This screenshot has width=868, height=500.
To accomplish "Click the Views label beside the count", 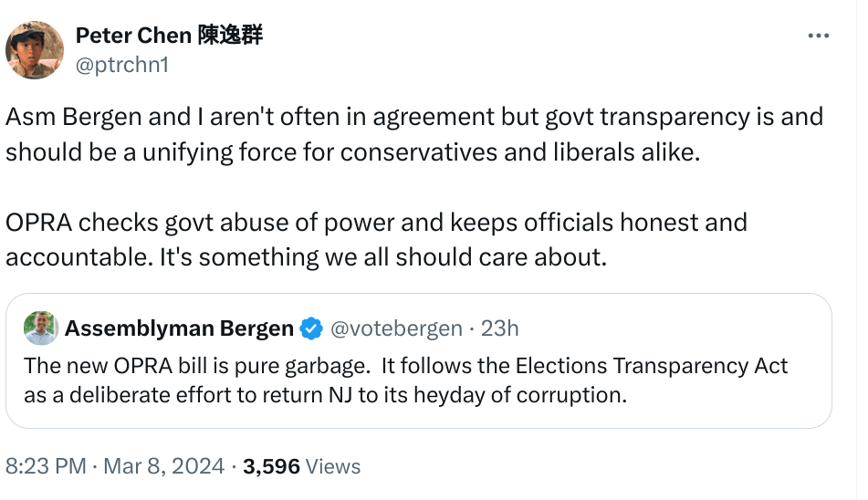I will click(333, 466).
